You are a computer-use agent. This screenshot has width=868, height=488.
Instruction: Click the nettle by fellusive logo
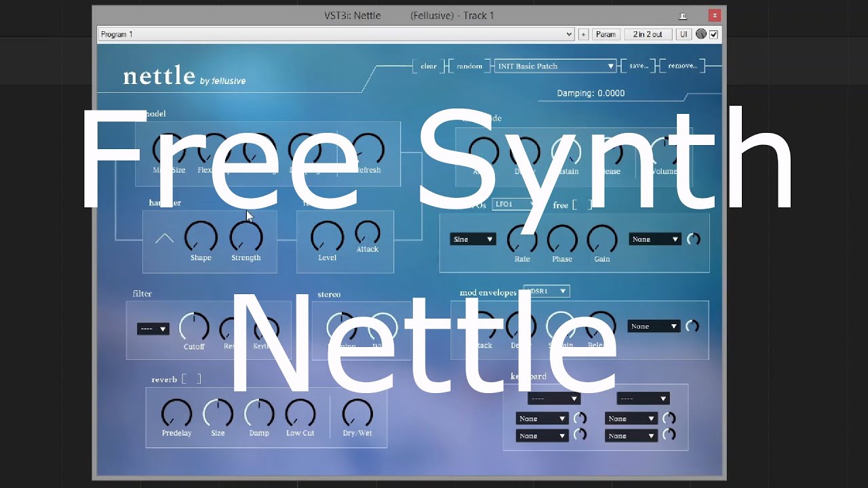pyautogui.click(x=184, y=77)
